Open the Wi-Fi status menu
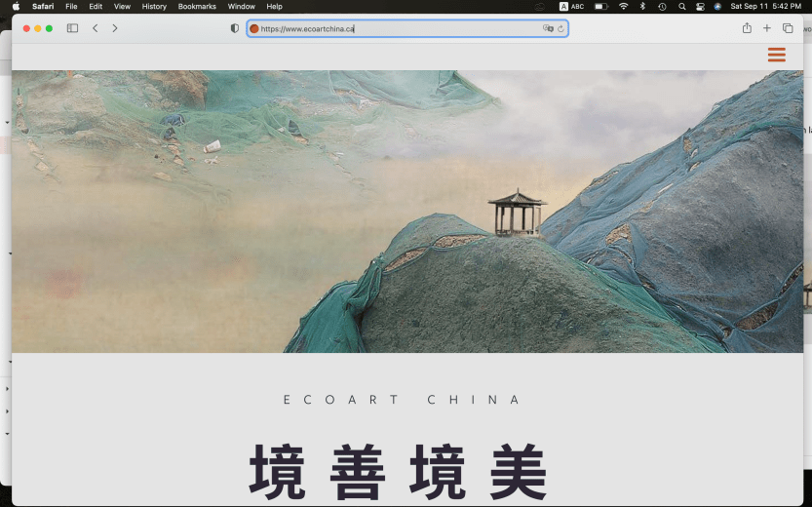Image resolution: width=812 pixels, height=507 pixels. click(x=623, y=6)
